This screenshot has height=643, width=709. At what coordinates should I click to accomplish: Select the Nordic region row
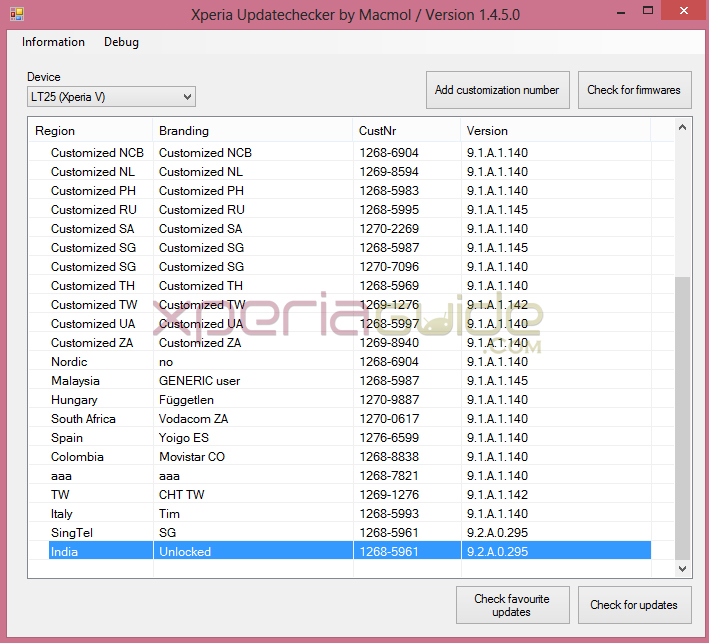[x=340, y=362]
